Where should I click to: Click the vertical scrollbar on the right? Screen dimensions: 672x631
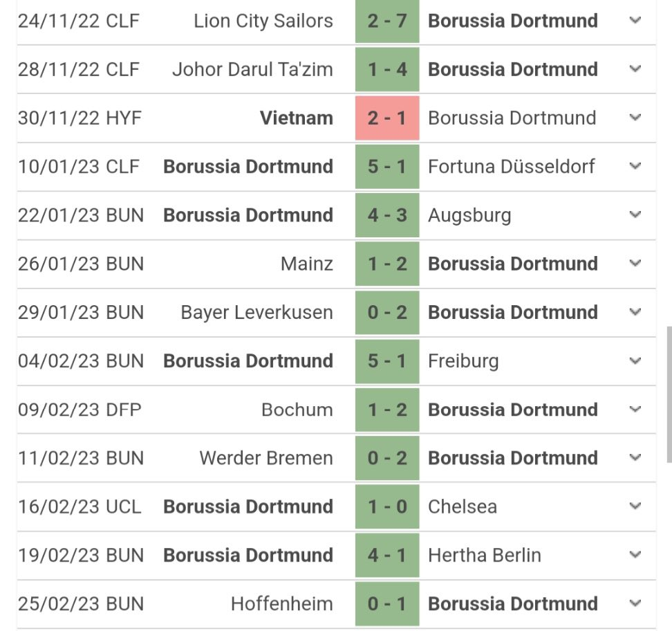coord(669,394)
